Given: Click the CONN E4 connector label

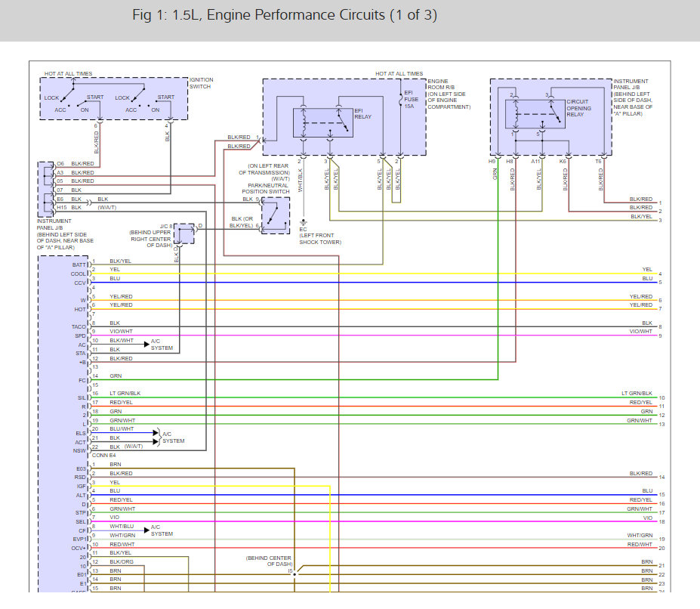Looking at the screenshot, I should pyautogui.click(x=104, y=456).
